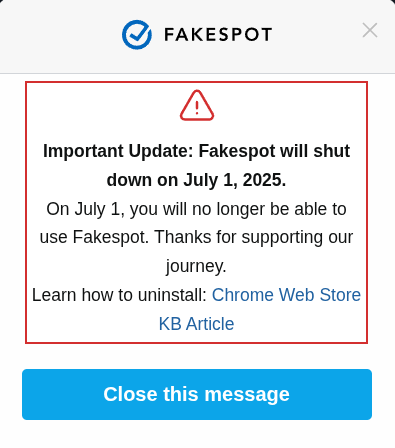Click the word 'Article' in the KB link
The image size is (395, 448).
point(210,324)
